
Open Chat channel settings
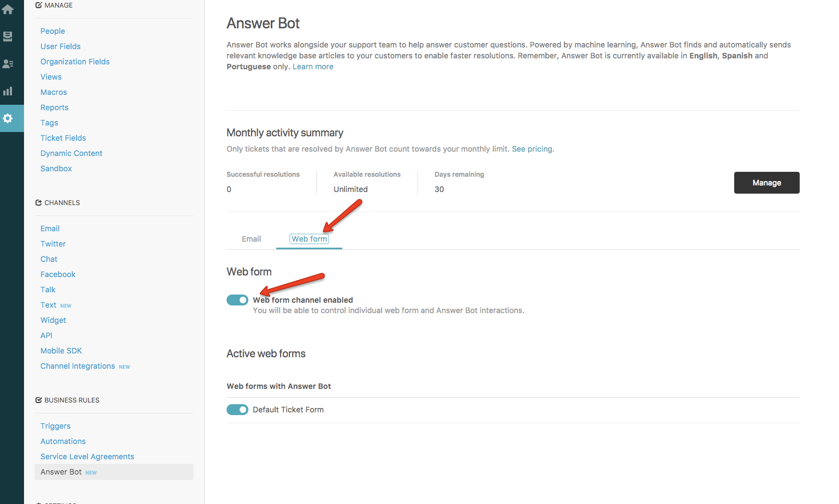(x=49, y=259)
